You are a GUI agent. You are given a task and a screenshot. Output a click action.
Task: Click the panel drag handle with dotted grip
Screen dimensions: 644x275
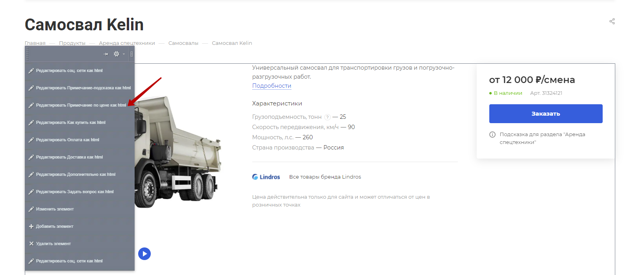[27, 54]
